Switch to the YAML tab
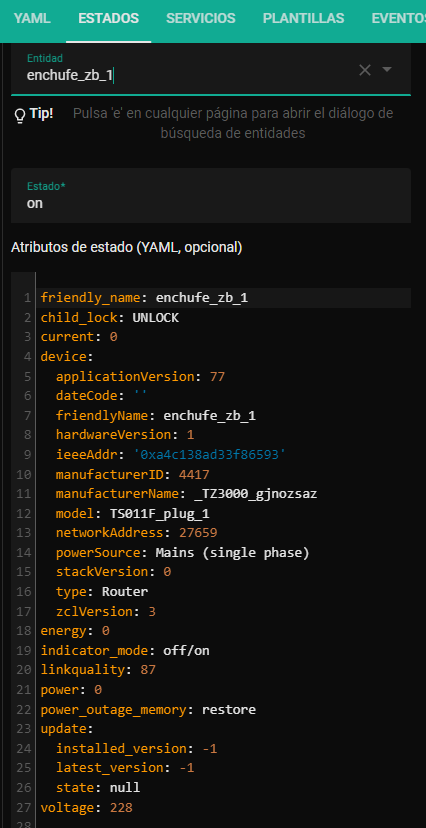This screenshot has height=828, width=426. tap(32, 18)
